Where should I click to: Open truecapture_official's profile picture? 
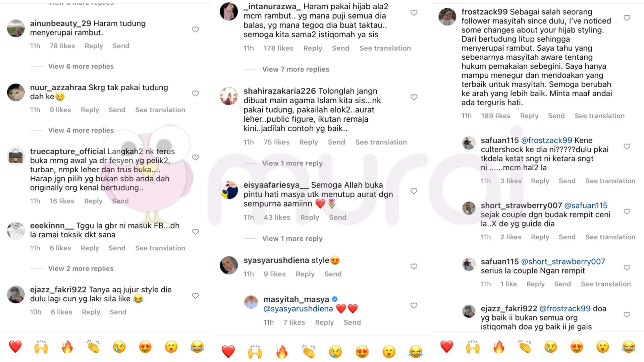[x=16, y=156]
